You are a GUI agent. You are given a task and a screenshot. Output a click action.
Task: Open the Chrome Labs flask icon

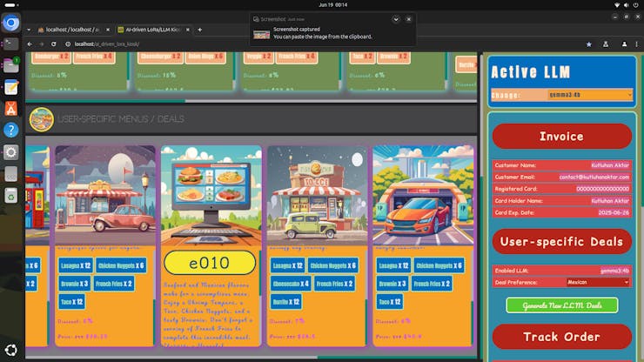[x=606, y=44]
